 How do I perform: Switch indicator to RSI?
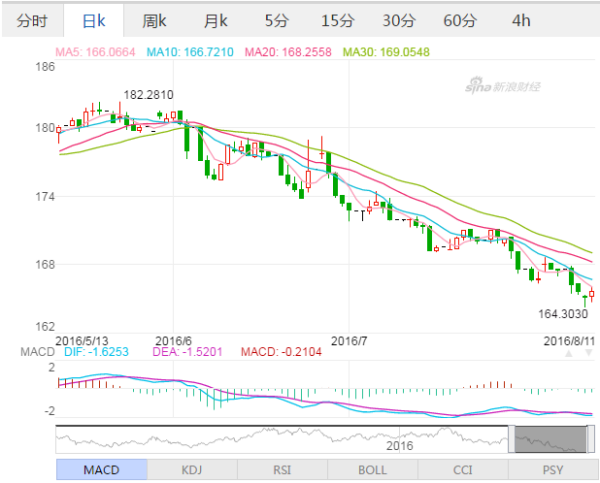tap(282, 470)
